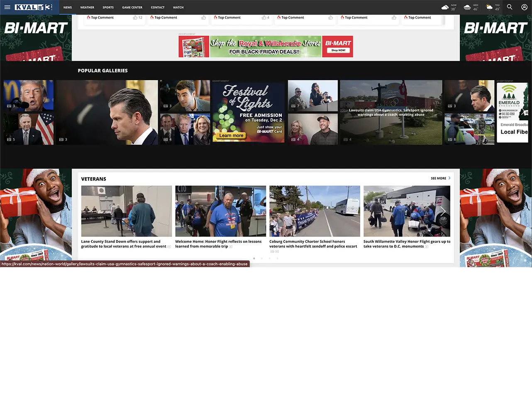
Task: View the WED 46° forecast icon
Action: tap(467, 7)
